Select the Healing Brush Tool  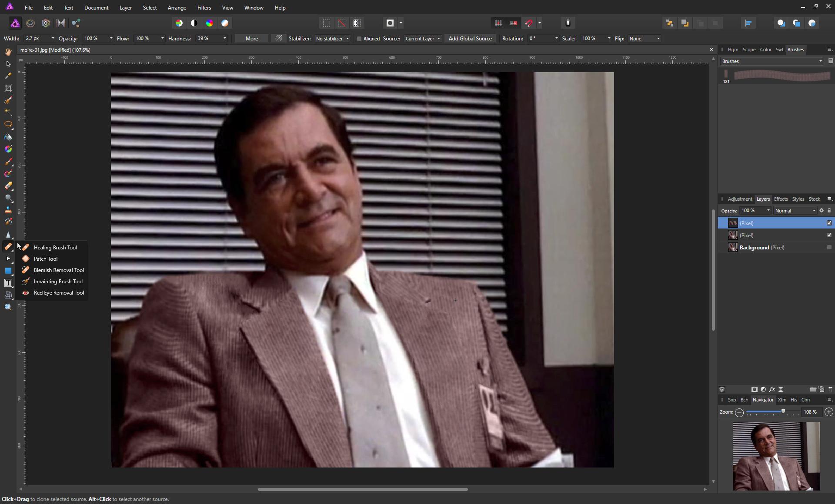pyautogui.click(x=55, y=247)
